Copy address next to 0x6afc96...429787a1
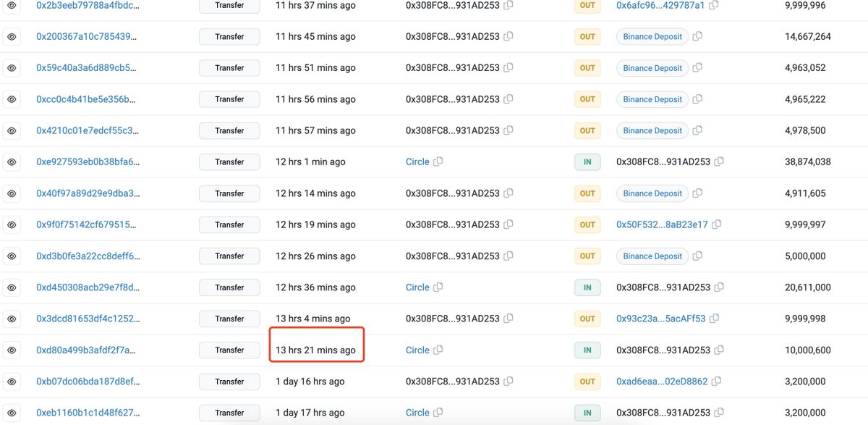This screenshot has width=868, height=425. [x=714, y=5]
